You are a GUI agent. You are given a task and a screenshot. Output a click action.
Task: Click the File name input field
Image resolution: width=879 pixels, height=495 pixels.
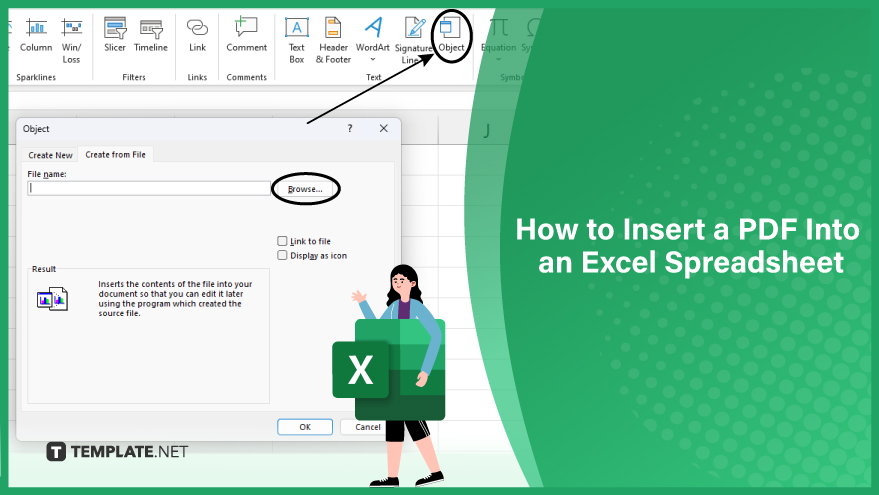point(149,188)
